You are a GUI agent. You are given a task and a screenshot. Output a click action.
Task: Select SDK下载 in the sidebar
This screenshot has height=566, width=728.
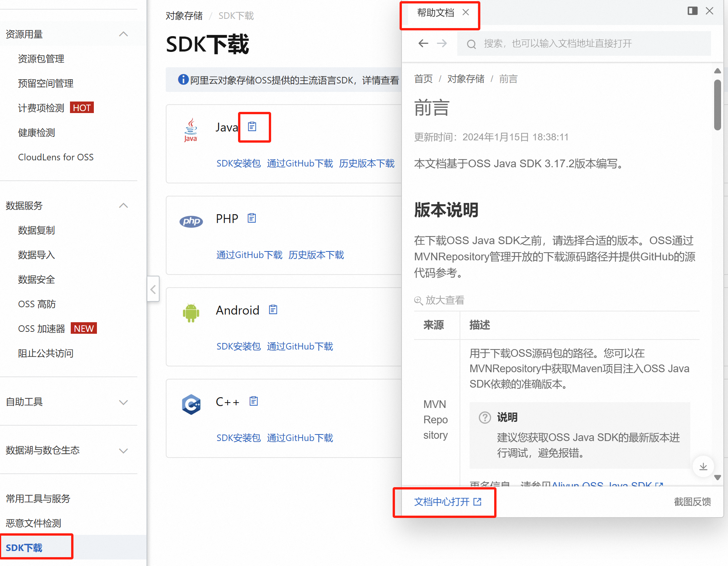[24, 548]
